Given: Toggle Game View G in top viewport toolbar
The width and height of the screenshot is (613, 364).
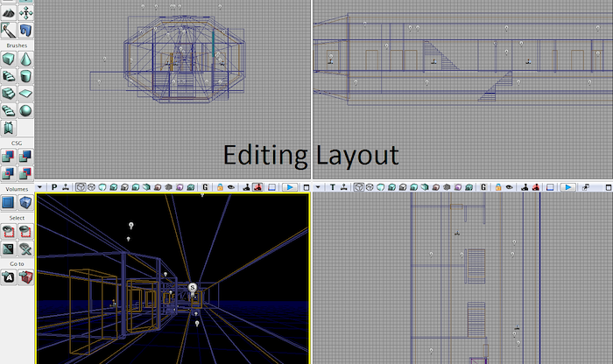Looking at the screenshot, I should tap(483, 187).
